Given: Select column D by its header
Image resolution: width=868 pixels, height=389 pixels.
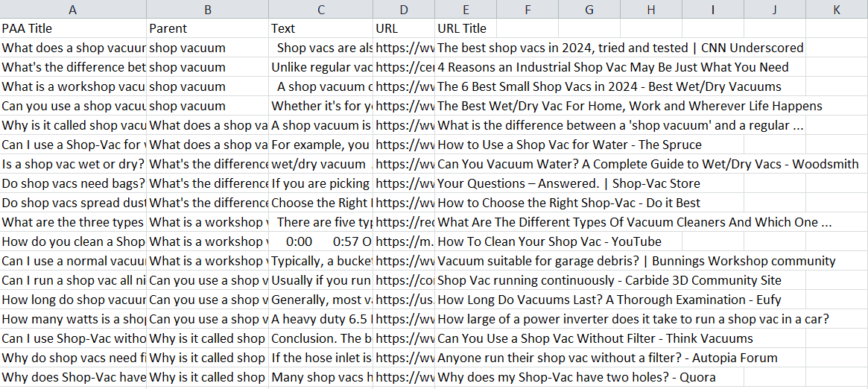Looking at the screenshot, I should point(404,10).
